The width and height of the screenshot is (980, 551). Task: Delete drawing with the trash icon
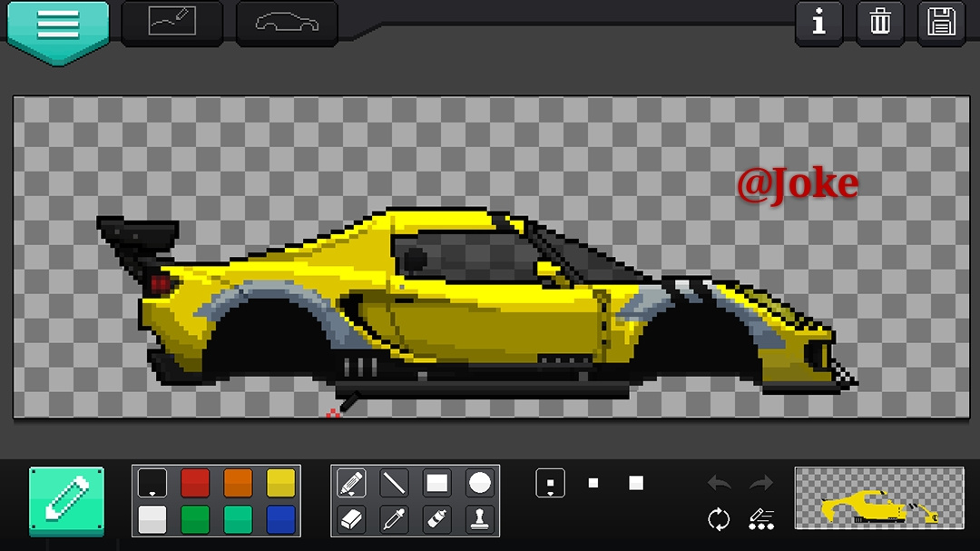pyautogui.click(x=880, y=23)
